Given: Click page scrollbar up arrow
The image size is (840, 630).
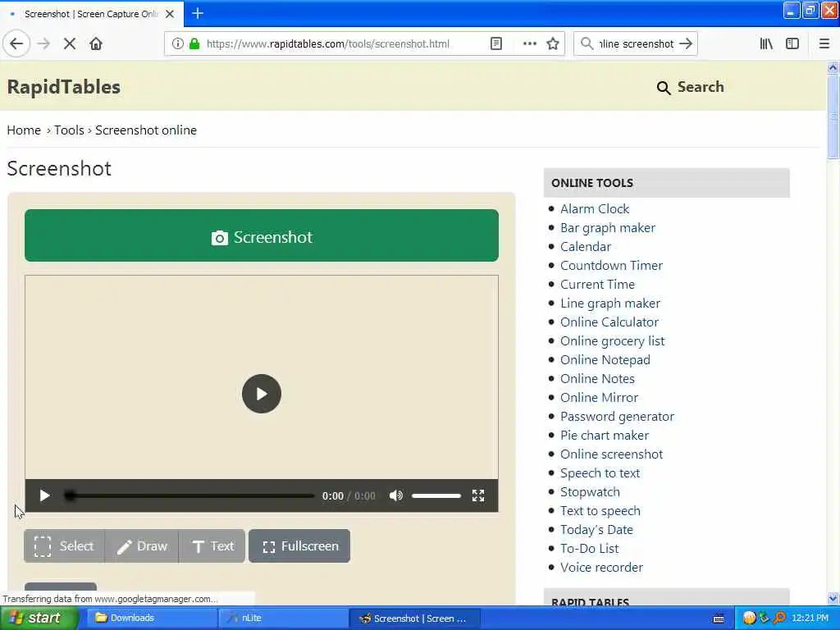Looking at the screenshot, I should 833,68.
